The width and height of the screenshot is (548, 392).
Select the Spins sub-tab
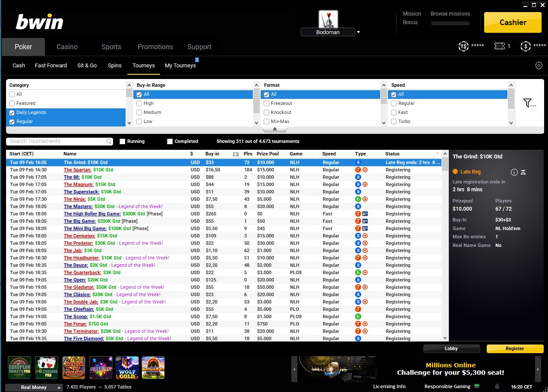click(x=115, y=66)
